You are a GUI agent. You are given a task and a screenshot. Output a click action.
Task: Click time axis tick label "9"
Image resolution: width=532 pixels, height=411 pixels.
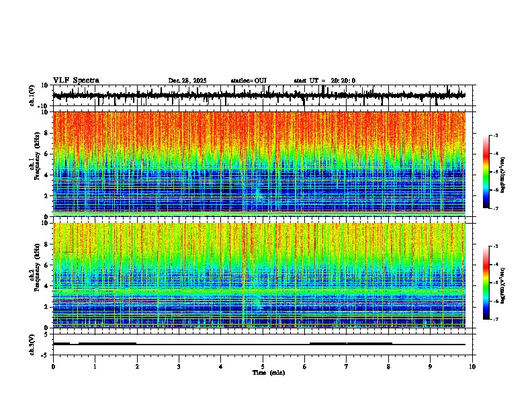pos(430,367)
